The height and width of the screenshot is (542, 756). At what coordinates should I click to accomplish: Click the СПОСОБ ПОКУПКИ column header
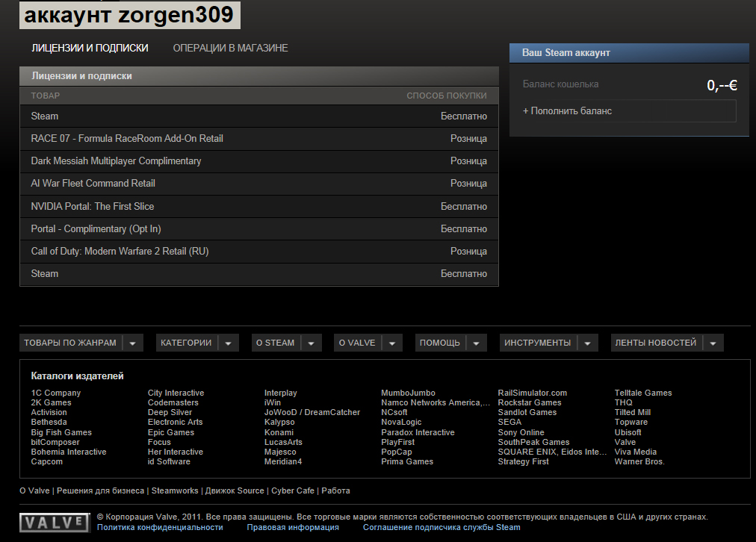pyautogui.click(x=447, y=96)
